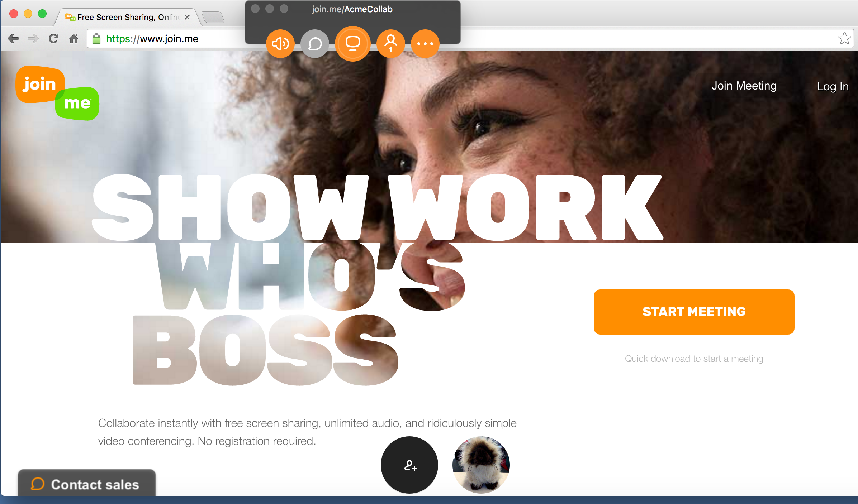
Task: Open the chat bubble in the join.me toolbar
Action: [315, 44]
